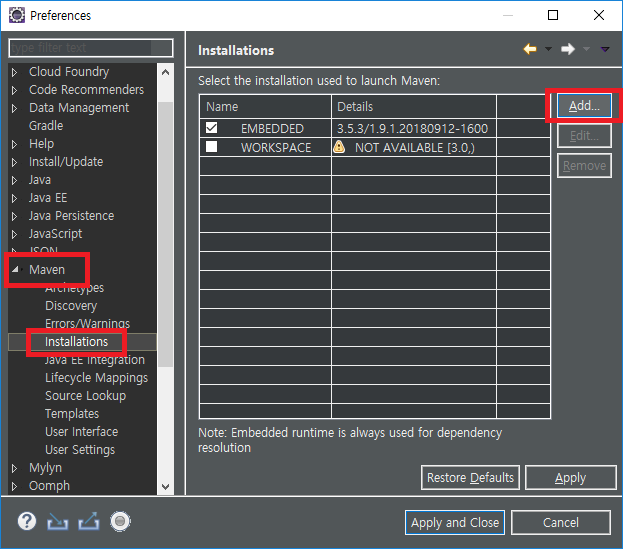This screenshot has width=623, height=549.
Task: Expand the Oomph tree node
Action: pyautogui.click(x=15, y=486)
